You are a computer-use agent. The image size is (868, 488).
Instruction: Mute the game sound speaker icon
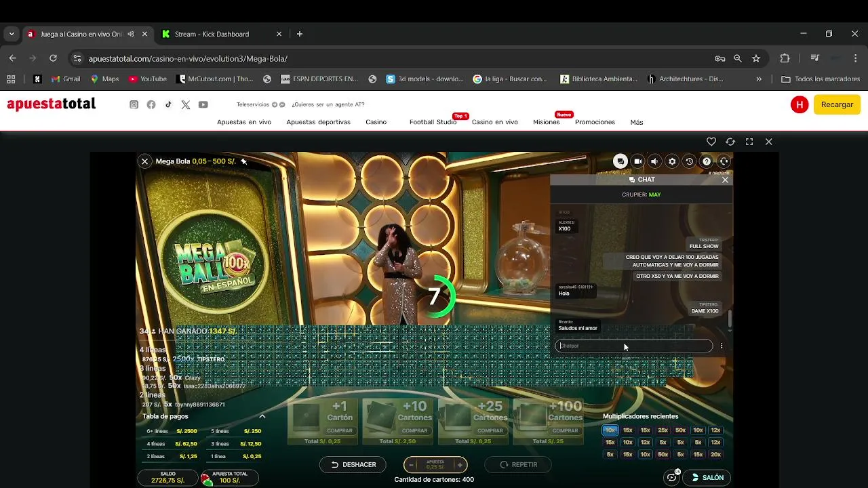point(654,161)
